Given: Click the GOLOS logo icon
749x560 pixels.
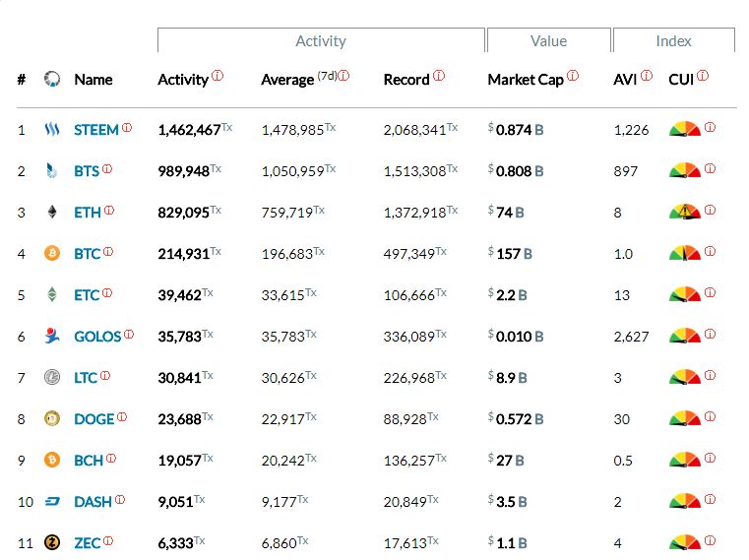Looking at the screenshot, I should click(51, 336).
